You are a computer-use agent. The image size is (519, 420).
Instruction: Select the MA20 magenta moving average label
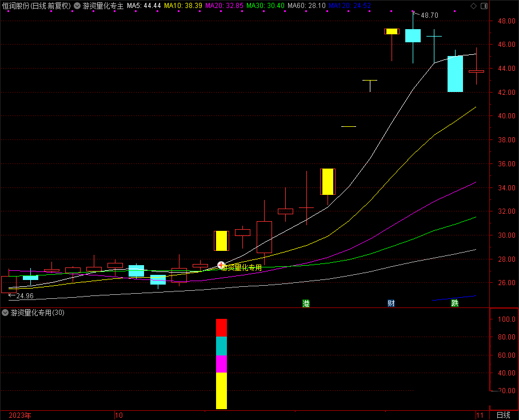click(224, 6)
